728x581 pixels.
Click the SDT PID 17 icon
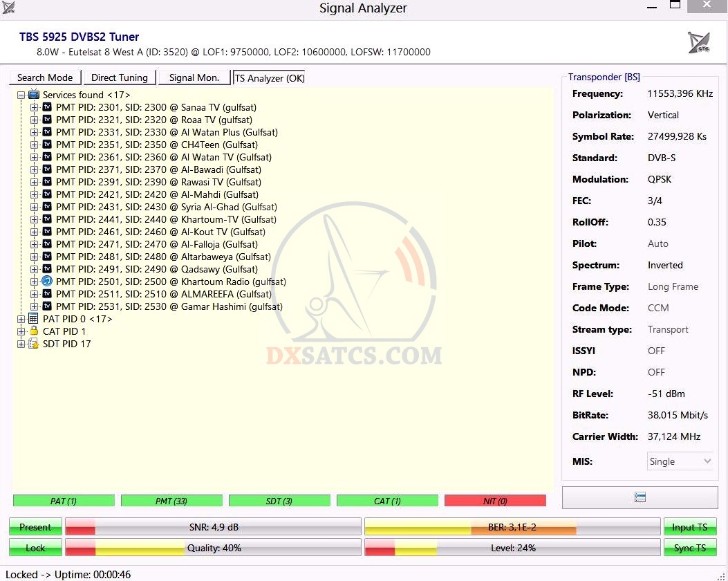coord(33,344)
